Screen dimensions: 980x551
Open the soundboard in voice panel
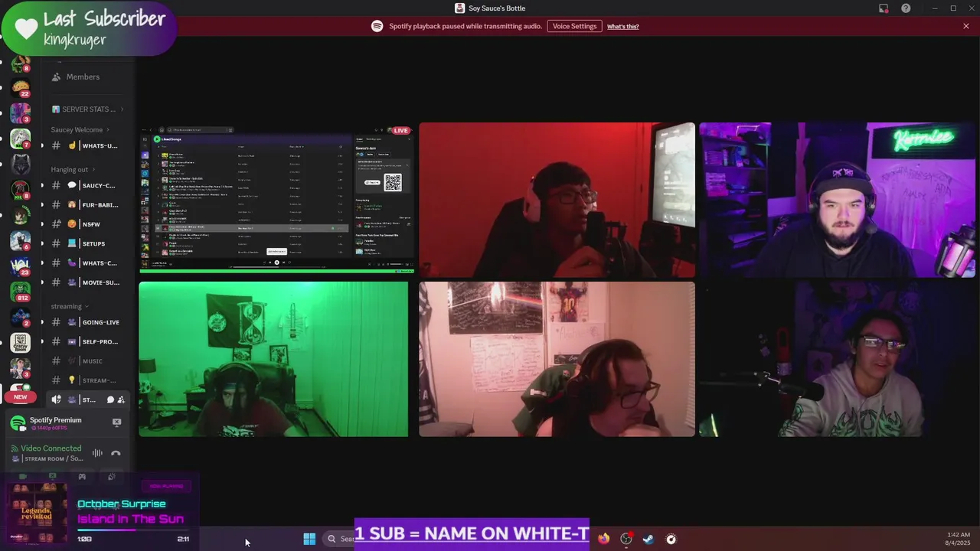point(112,477)
